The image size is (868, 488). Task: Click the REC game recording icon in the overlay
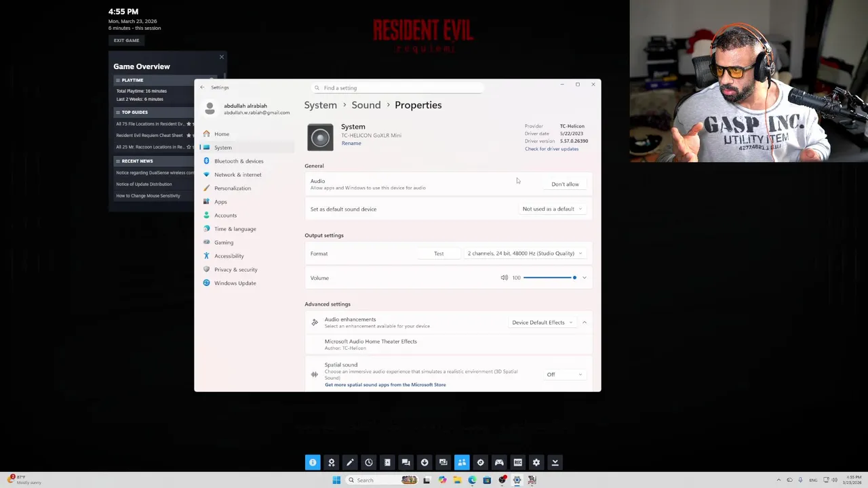click(x=517, y=462)
